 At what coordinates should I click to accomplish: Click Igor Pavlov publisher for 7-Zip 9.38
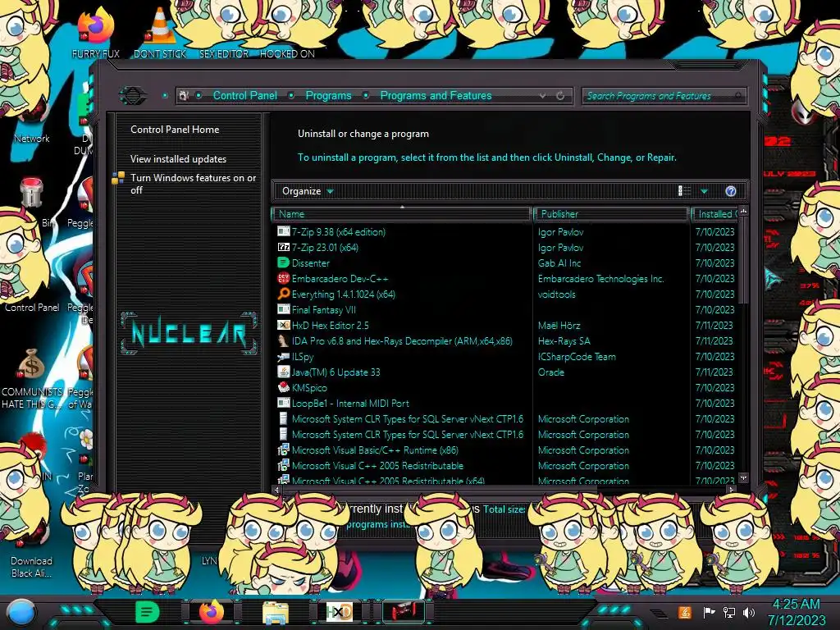pos(560,232)
